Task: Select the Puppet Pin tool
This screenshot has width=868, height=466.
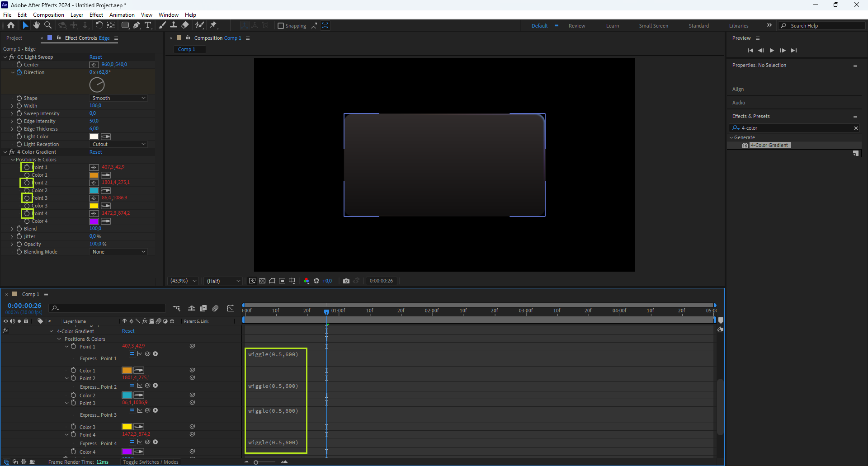Action: 213,25
